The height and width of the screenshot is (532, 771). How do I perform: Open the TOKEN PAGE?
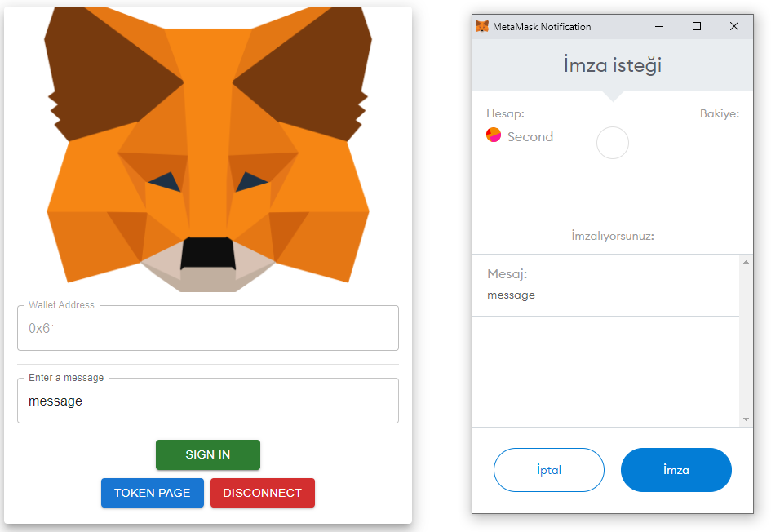(x=152, y=493)
